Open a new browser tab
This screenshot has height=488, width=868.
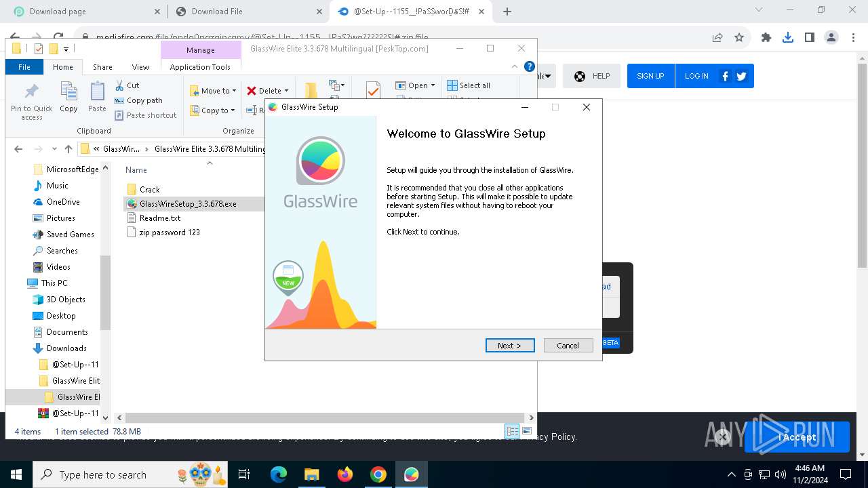(507, 12)
